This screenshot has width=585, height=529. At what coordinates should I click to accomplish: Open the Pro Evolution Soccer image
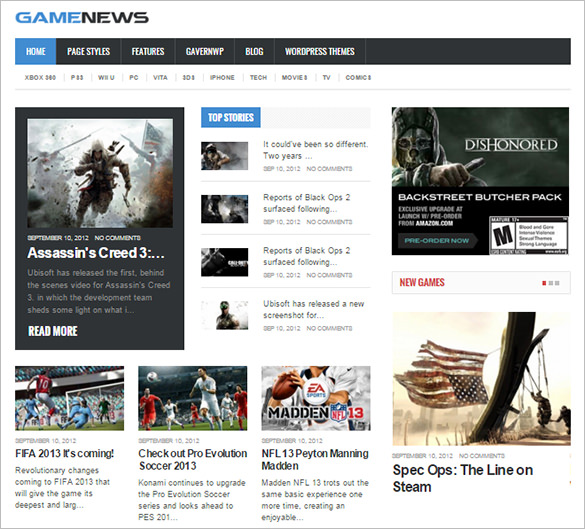tap(193, 398)
